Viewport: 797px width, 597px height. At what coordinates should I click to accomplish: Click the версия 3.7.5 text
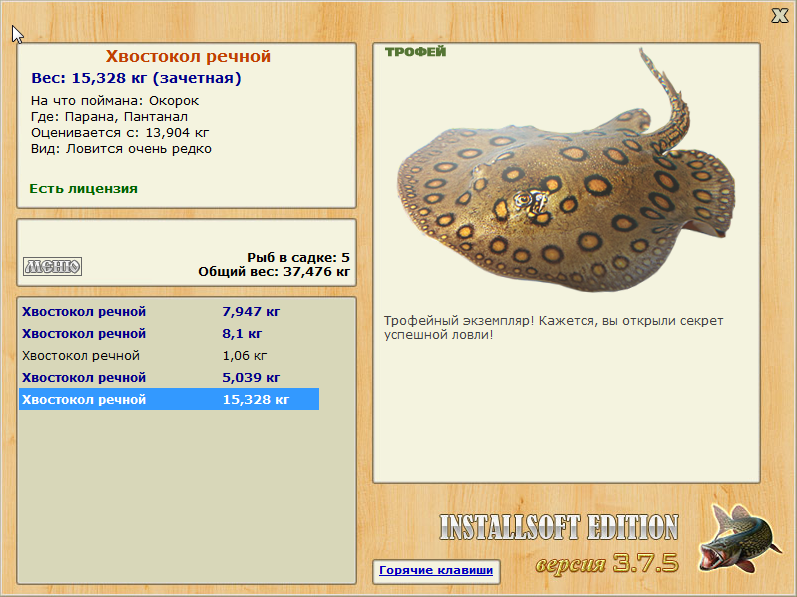point(607,563)
